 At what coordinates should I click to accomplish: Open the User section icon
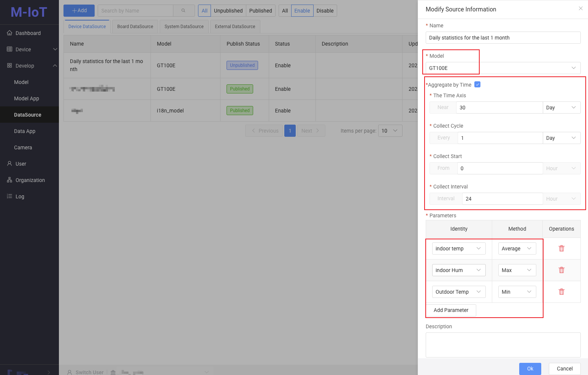coord(9,163)
